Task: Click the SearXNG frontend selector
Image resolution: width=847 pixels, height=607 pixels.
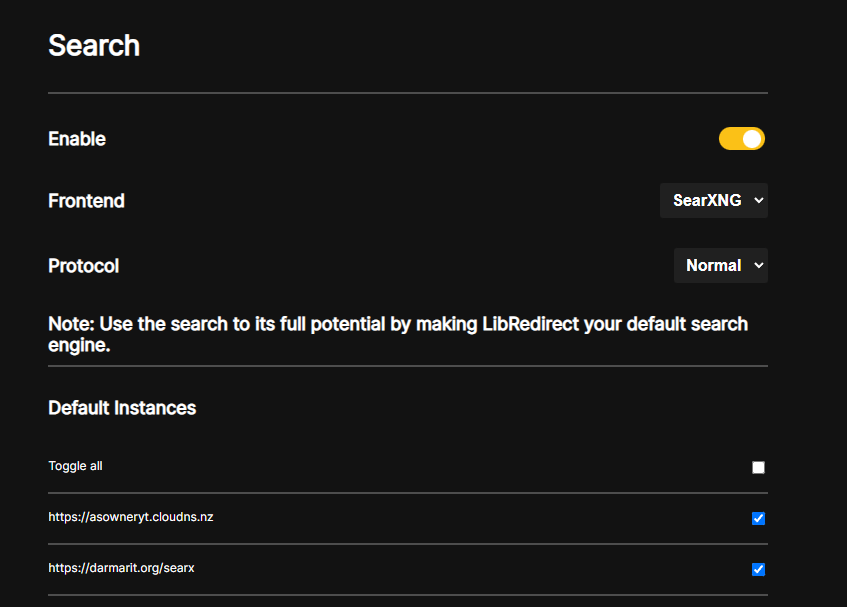Action: pos(713,200)
